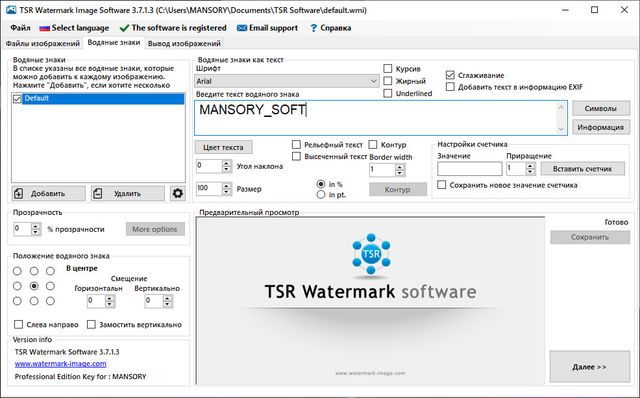640x398 pixels.
Task: Select top-right position radio button
Action: [50, 271]
